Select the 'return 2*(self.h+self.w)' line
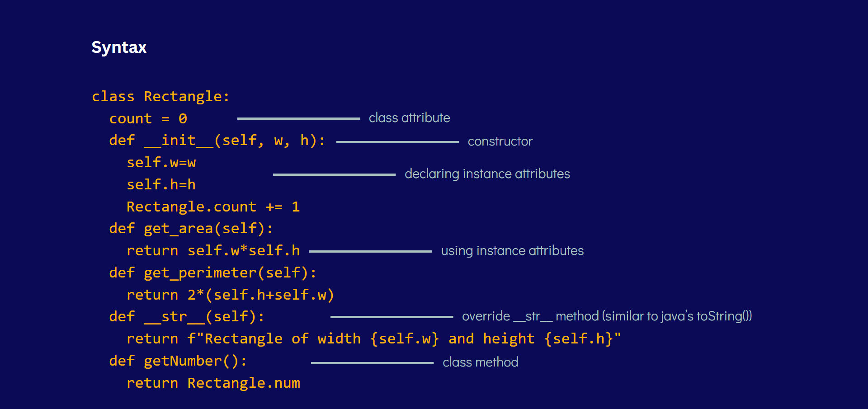 click(230, 295)
